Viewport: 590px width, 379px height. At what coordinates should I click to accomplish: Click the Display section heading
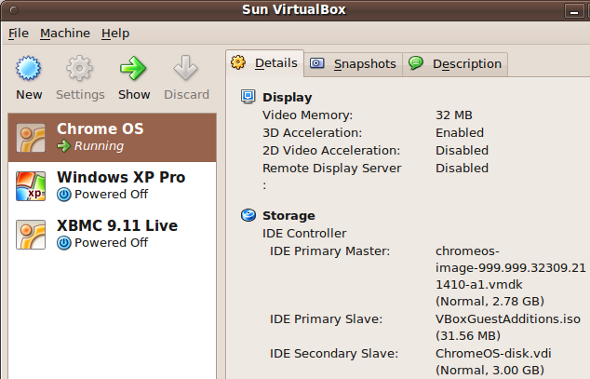tap(287, 97)
